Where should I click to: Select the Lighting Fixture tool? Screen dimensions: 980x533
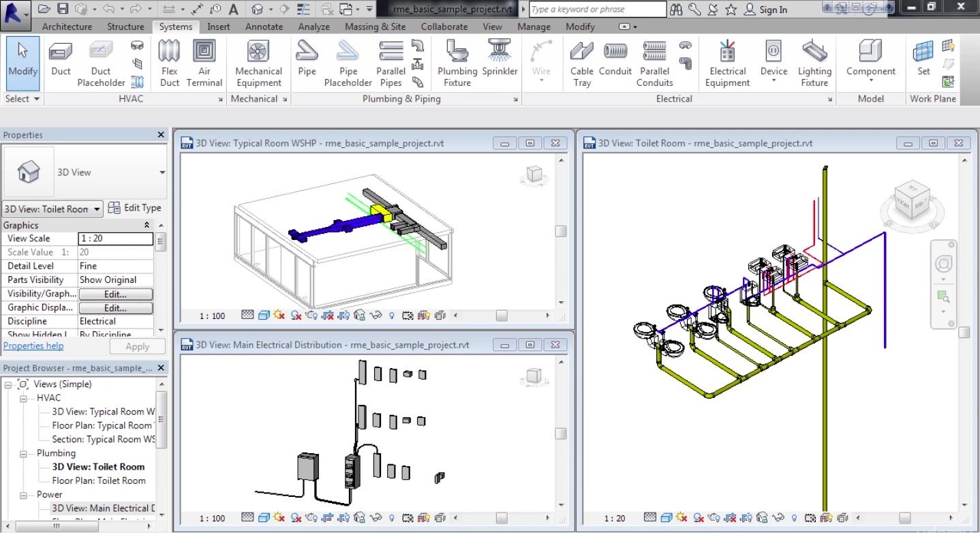[x=814, y=61]
